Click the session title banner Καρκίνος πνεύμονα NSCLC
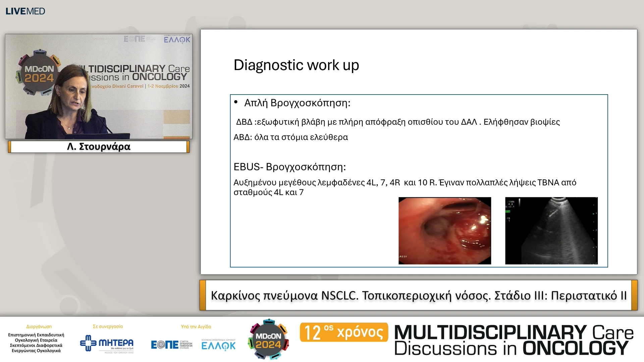This screenshot has width=644, height=362. click(x=418, y=295)
